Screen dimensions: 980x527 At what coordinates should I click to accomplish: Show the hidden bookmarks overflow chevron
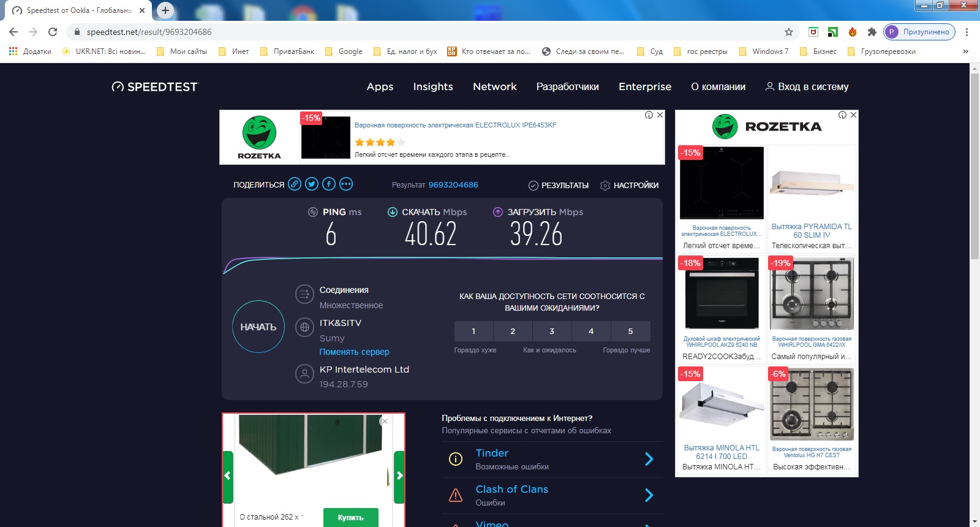click(x=966, y=51)
